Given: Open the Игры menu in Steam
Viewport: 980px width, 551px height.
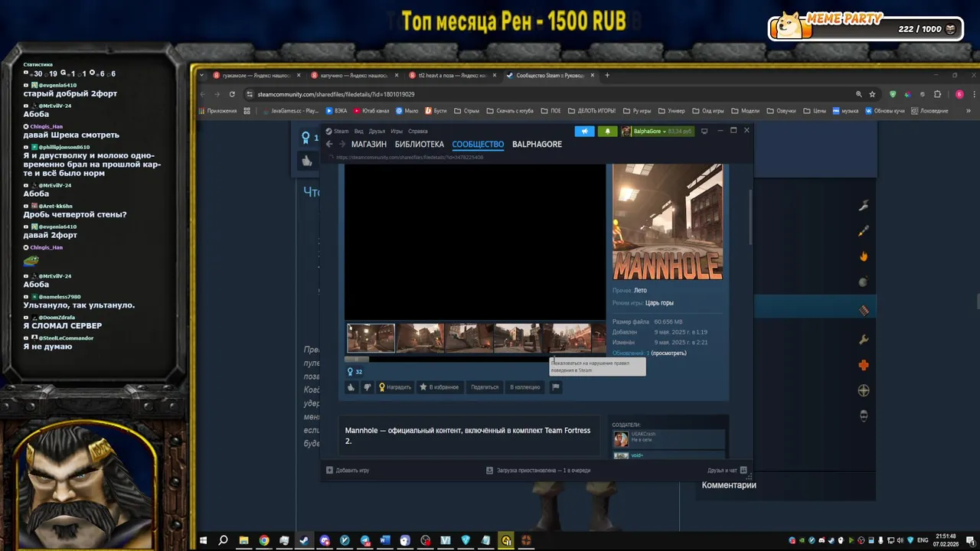Looking at the screenshot, I should (x=397, y=131).
